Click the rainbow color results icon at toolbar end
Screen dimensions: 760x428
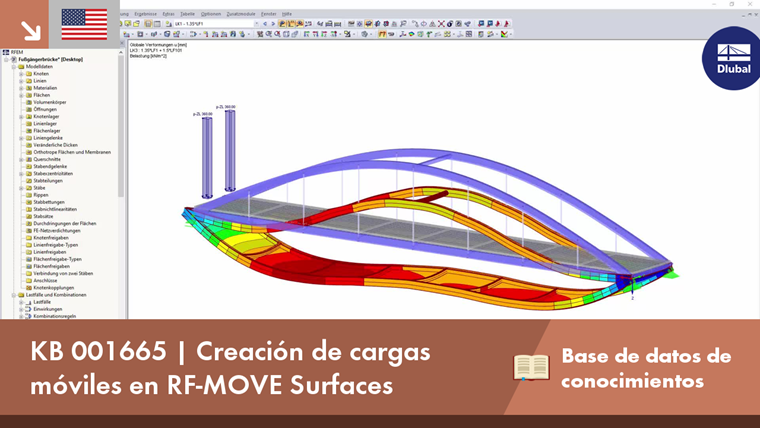pos(505,34)
